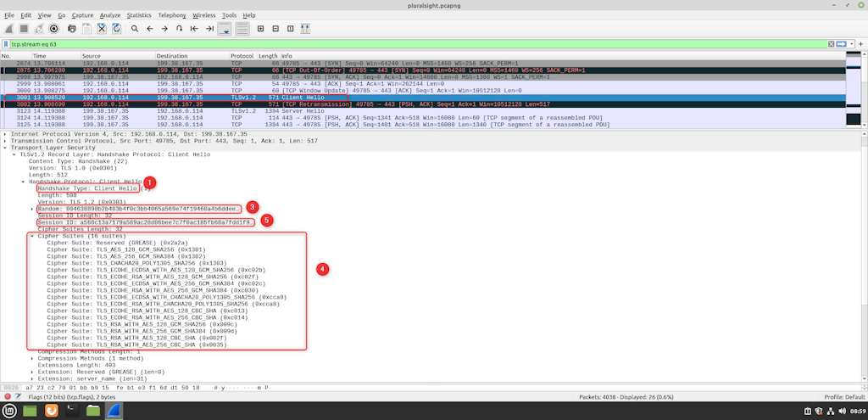868x420 pixels.
Task: Start capturing packets with the shark fin icon
Action: tap(9, 29)
